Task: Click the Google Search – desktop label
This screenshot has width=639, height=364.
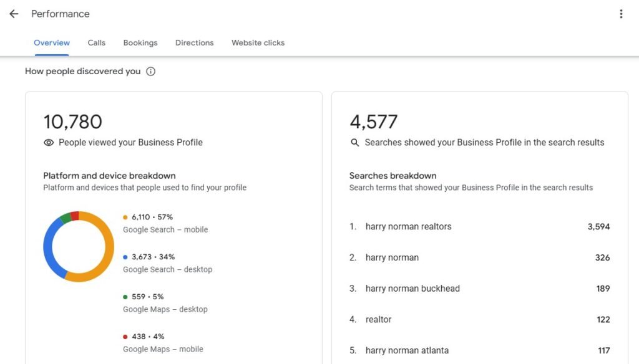Action: point(167,269)
